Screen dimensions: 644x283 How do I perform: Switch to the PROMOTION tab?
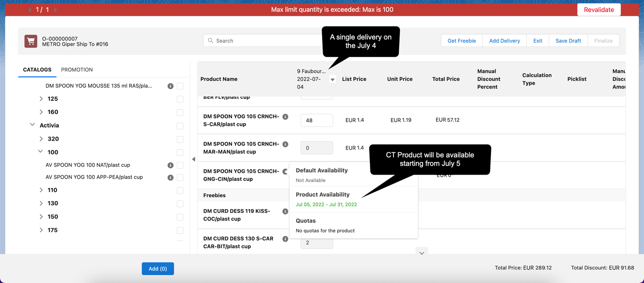pos(77,70)
